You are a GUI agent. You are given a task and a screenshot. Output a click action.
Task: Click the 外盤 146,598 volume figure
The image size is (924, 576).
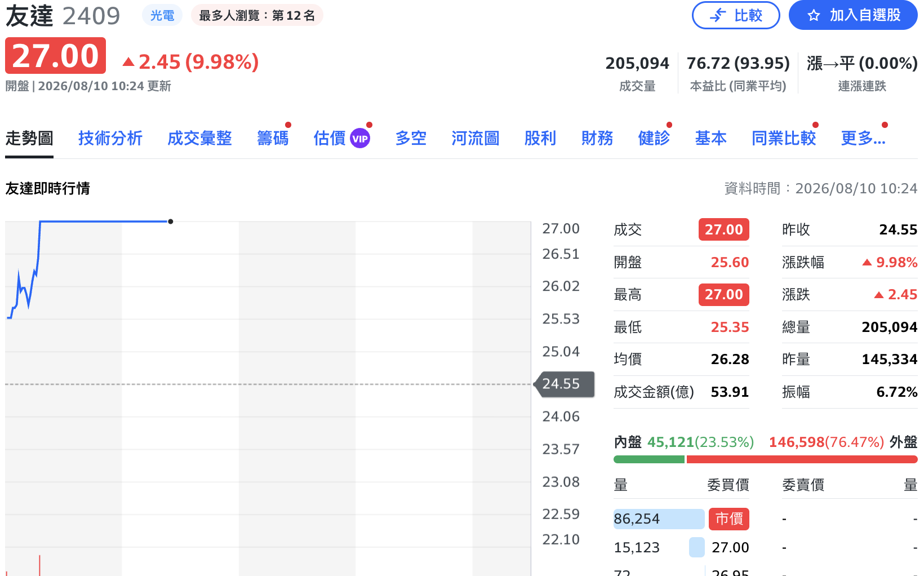click(797, 442)
